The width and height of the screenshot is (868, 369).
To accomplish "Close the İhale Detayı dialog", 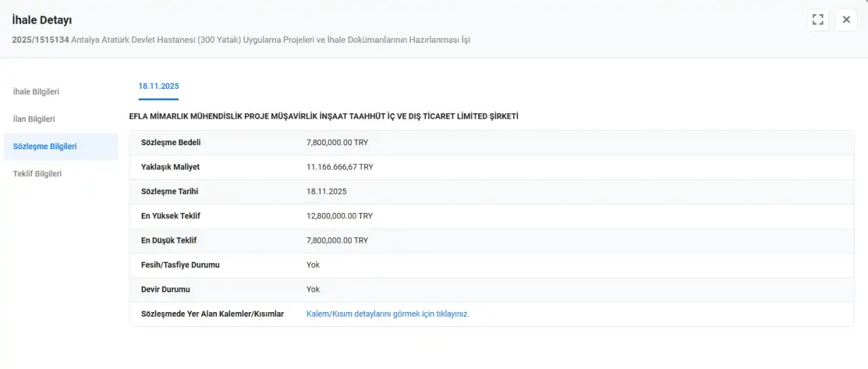I will pyautogui.click(x=846, y=20).
